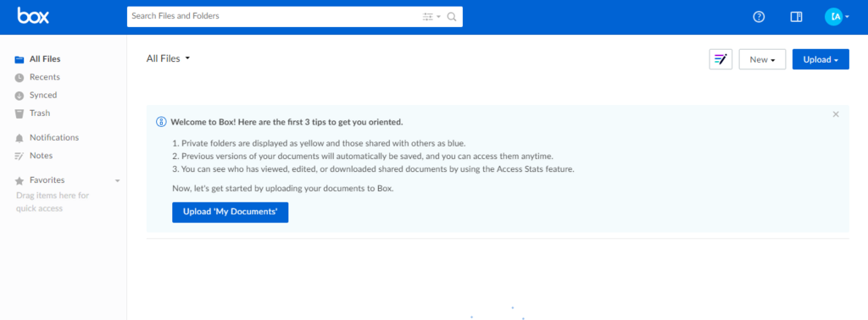Open search filter options icon
Viewport: 868px width, 320px height.
431,17
